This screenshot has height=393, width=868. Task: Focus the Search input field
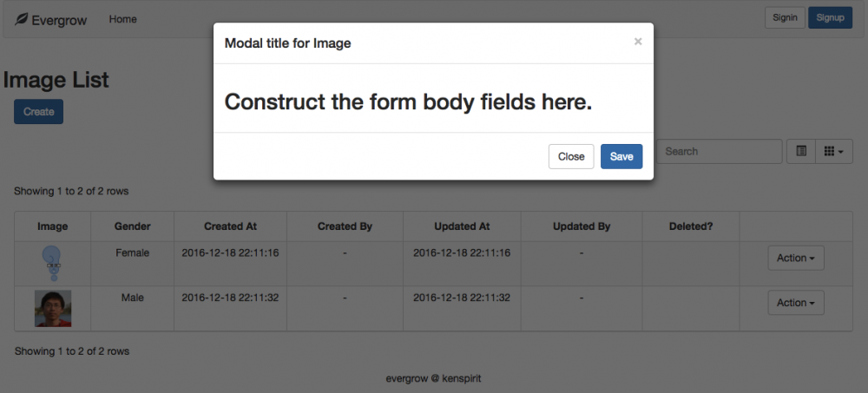tap(719, 151)
